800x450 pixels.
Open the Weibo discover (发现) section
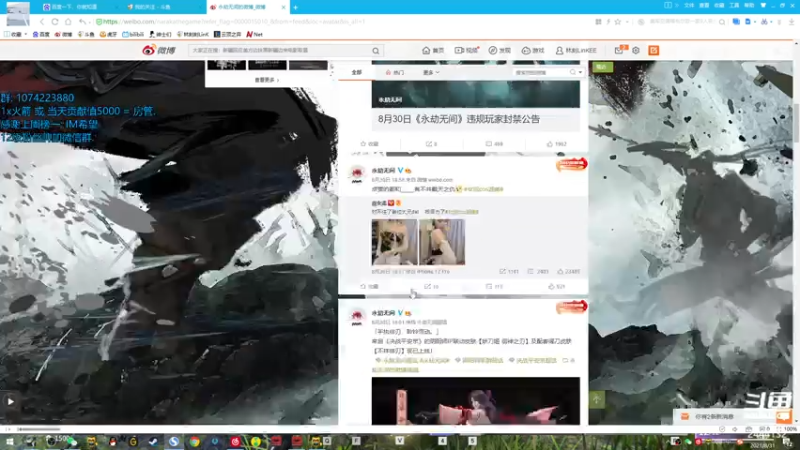pos(499,51)
